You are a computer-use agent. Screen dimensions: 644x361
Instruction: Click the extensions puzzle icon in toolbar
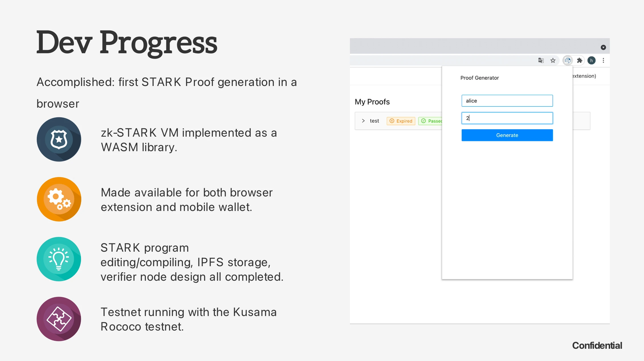(x=579, y=61)
